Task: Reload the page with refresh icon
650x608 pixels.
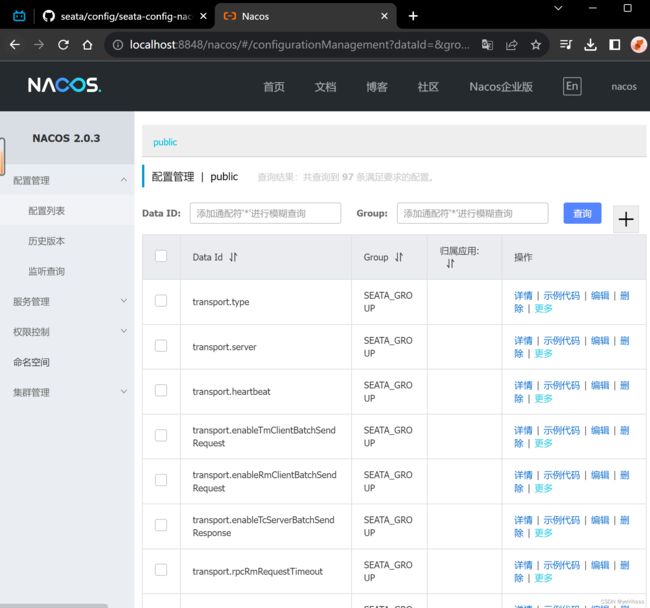Action: pyautogui.click(x=63, y=44)
